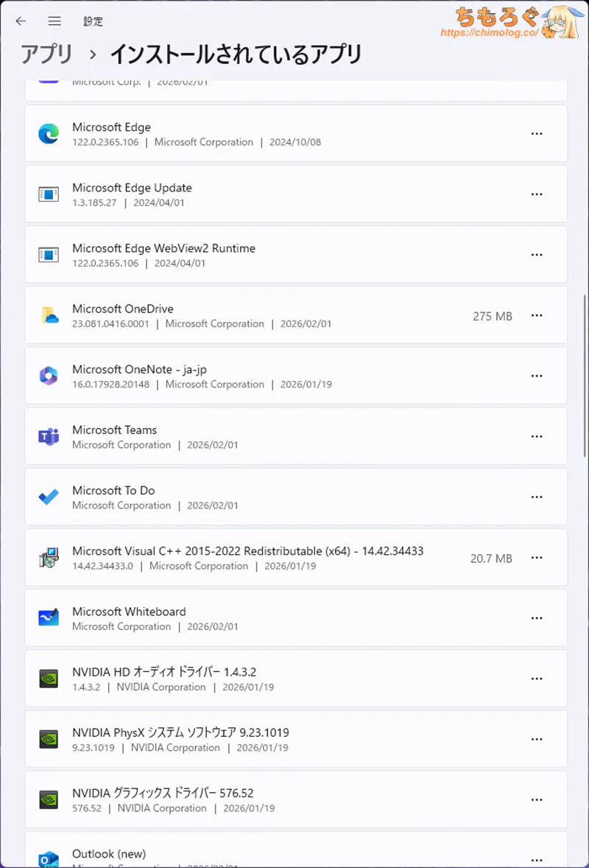Screen dimensions: 589x868
Task: Open three-dot menu for Edge WebView2 Runtime
Action: pyautogui.click(x=537, y=255)
